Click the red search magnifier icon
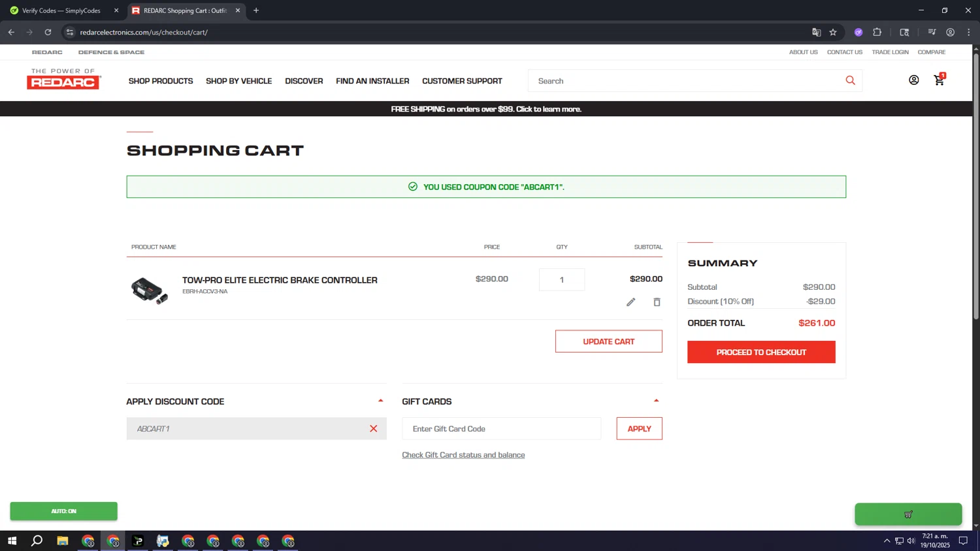The height and width of the screenshot is (551, 980). pyautogui.click(x=850, y=80)
